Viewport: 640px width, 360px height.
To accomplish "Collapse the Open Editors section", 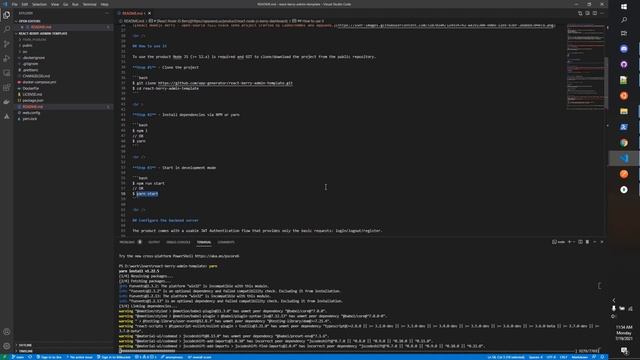I will point(29,21).
